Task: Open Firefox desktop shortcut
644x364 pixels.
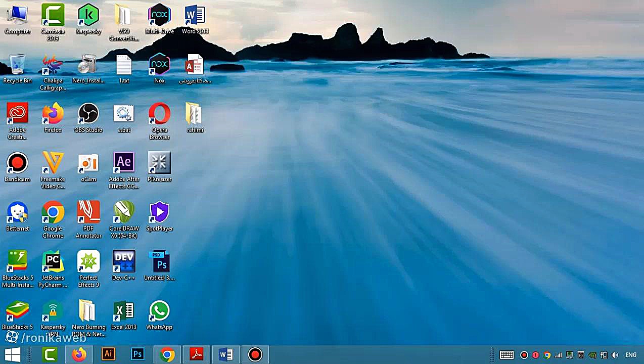Action: [53, 118]
